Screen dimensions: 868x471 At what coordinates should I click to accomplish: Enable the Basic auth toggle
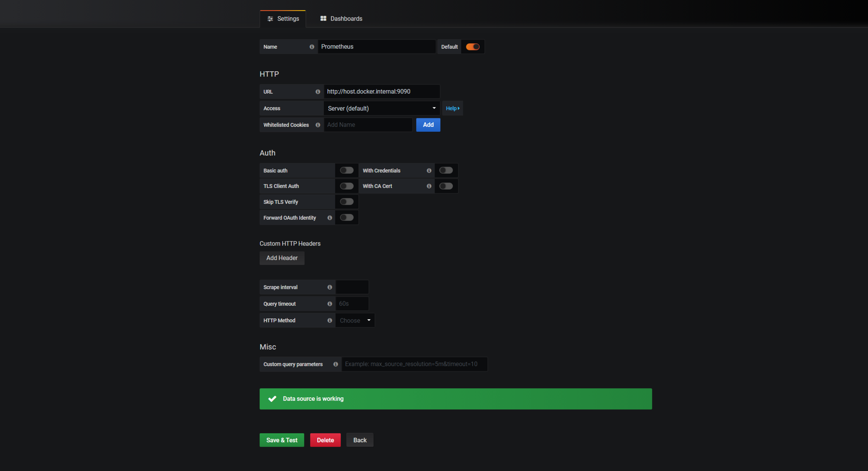coord(346,170)
